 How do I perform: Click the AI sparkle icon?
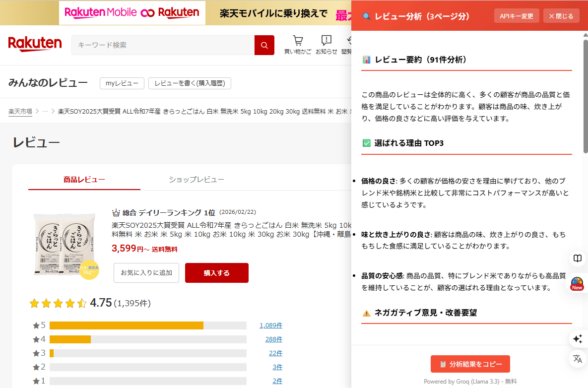click(x=578, y=339)
